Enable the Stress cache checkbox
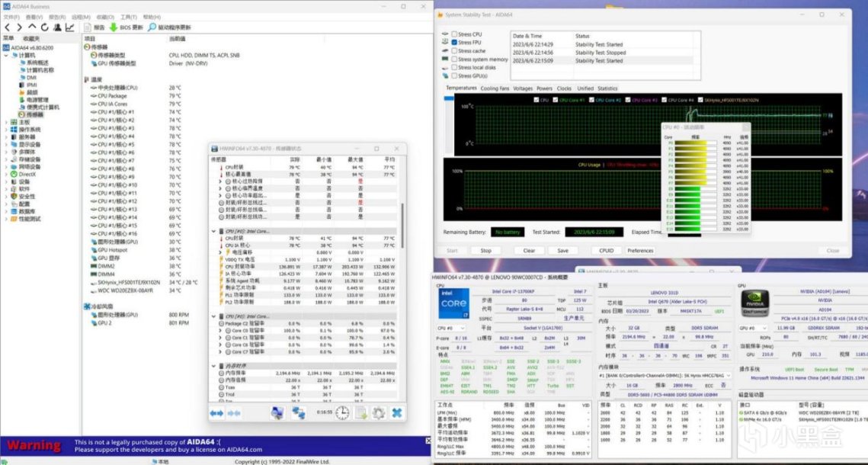Viewport: 868px width, 465px height. (454, 51)
